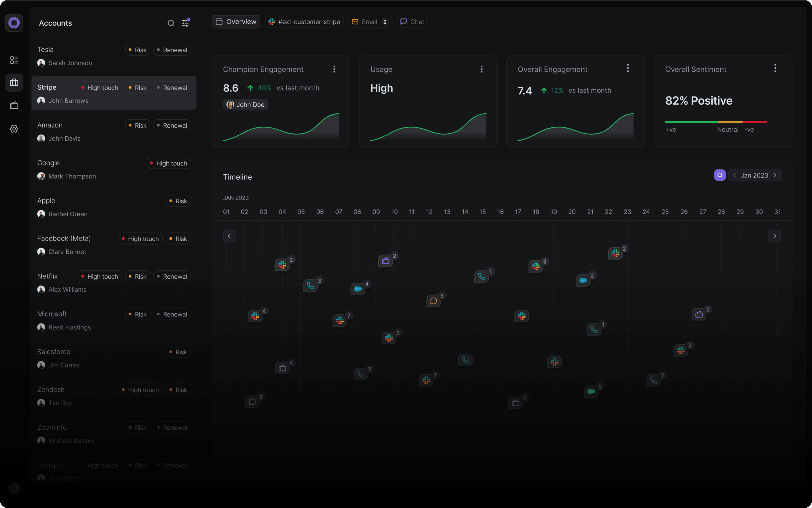Image resolution: width=812 pixels, height=508 pixels.
Task: Click the John Doe champion chip
Action: (246, 105)
